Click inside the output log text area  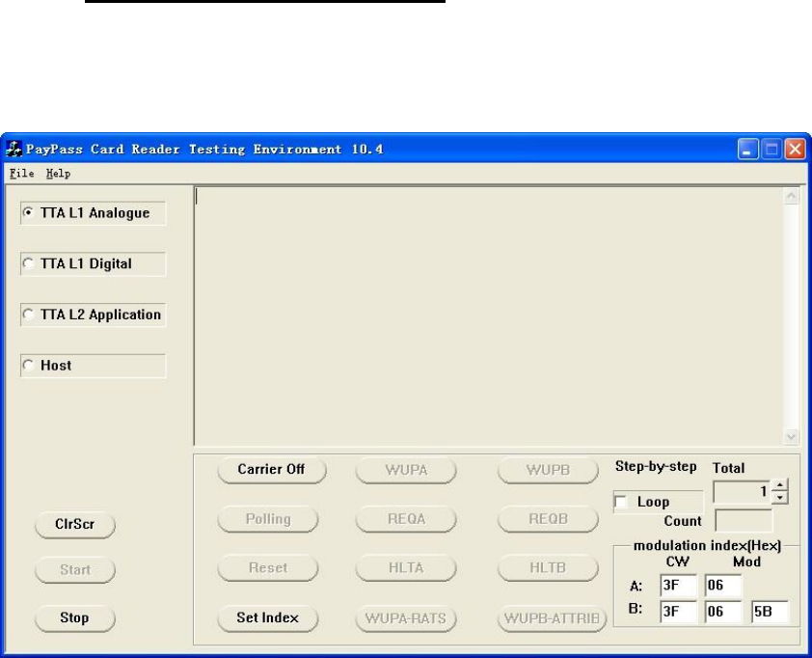pyautogui.click(x=489, y=316)
